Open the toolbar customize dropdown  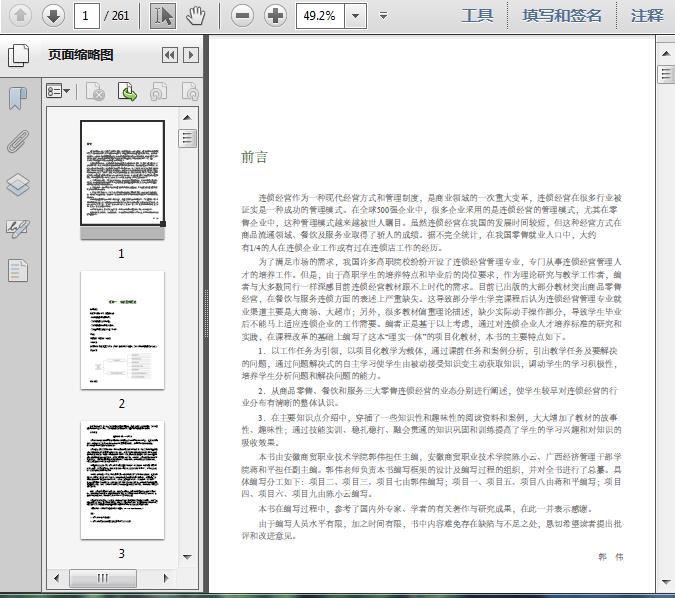click(x=384, y=16)
